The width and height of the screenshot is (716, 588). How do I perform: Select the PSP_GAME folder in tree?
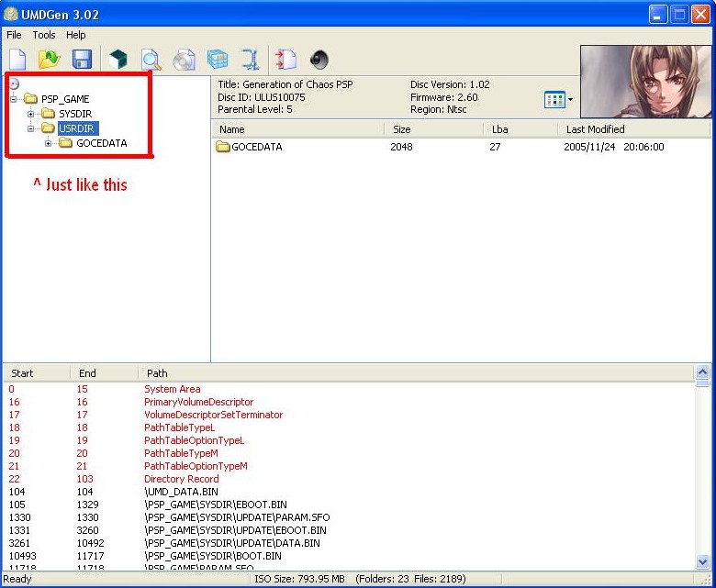tap(65, 99)
